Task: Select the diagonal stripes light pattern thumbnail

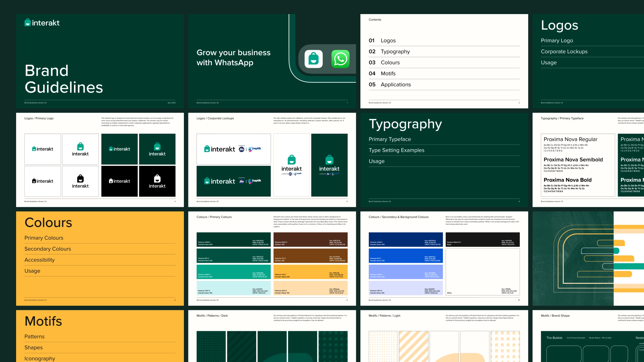Action: pos(414,346)
